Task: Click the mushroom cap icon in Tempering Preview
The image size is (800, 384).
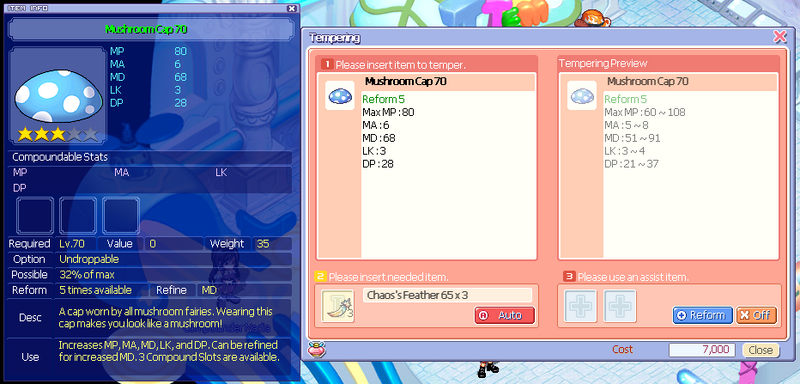Action: [x=582, y=95]
